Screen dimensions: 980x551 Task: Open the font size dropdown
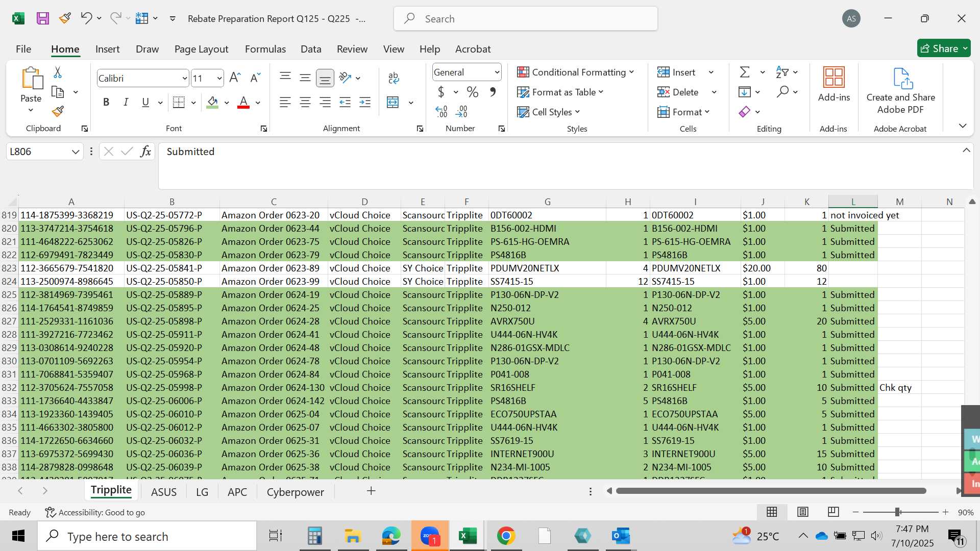click(219, 79)
